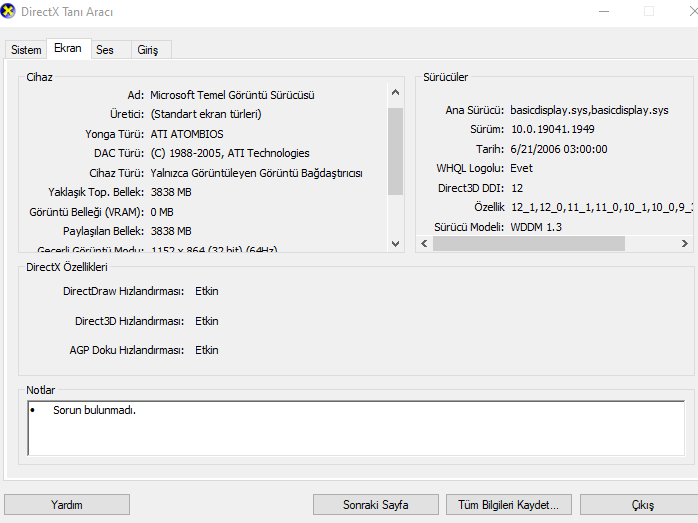Click Sürücüler panel scroll left arrow
Screen dimensions: 698x523
coord(424,243)
